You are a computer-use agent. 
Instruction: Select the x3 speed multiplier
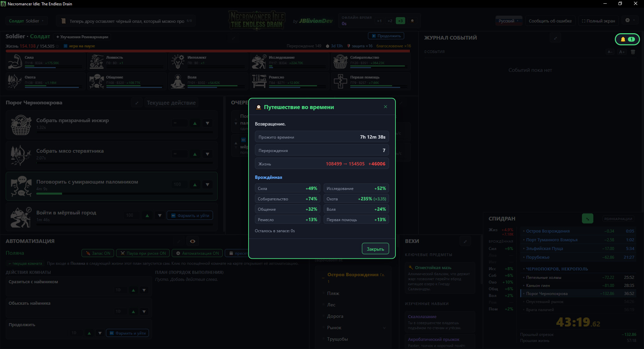400,21
